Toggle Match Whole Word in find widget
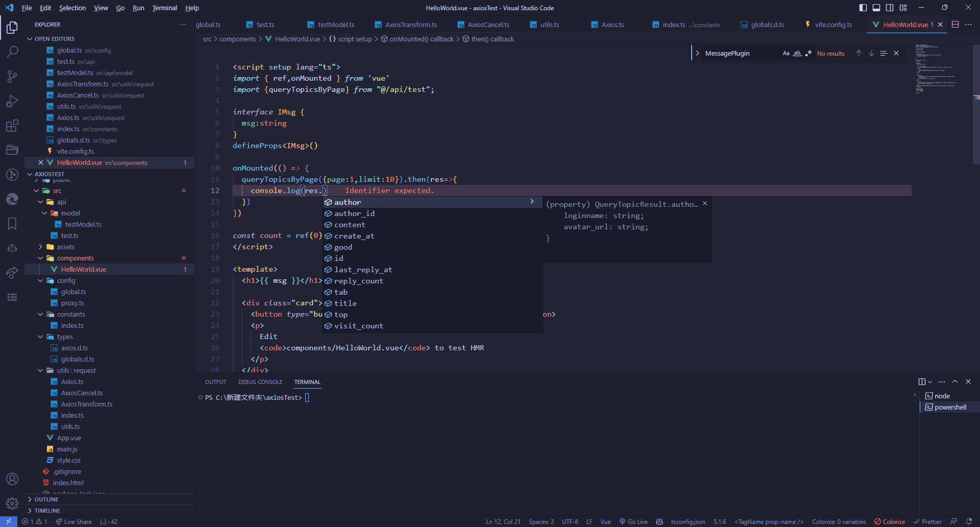Image resolution: width=980 pixels, height=527 pixels. pos(797,53)
